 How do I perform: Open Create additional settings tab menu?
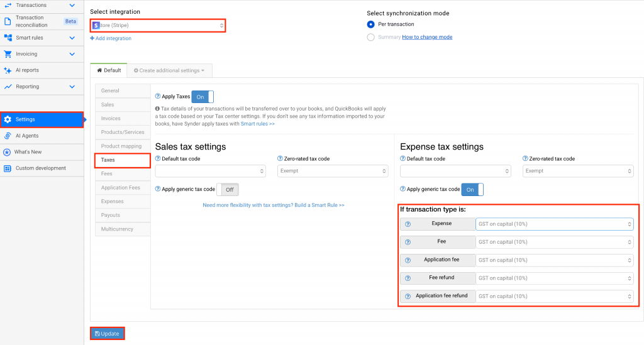pos(169,70)
